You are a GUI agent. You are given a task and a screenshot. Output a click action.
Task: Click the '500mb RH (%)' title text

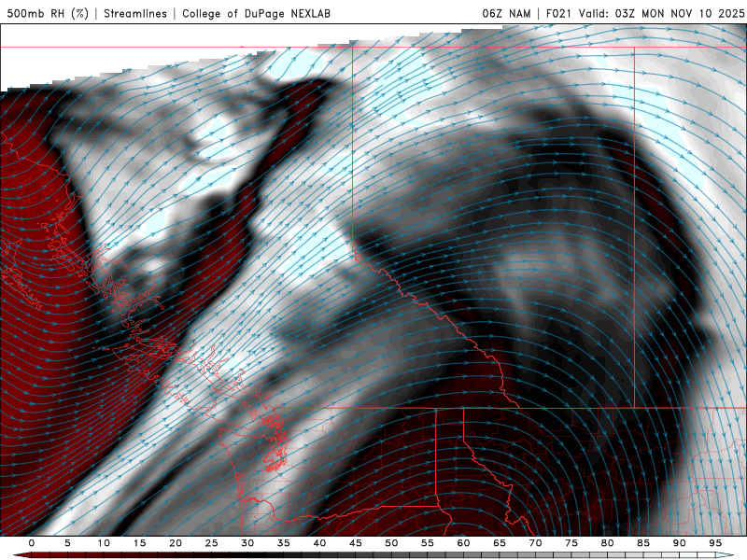48,13
